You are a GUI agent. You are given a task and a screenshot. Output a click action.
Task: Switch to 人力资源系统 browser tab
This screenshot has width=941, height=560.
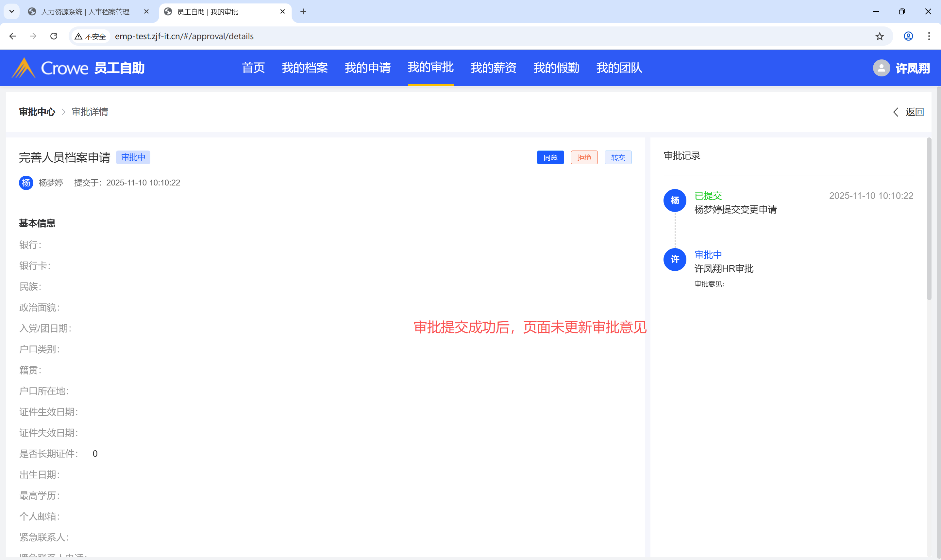click(85, 12)
